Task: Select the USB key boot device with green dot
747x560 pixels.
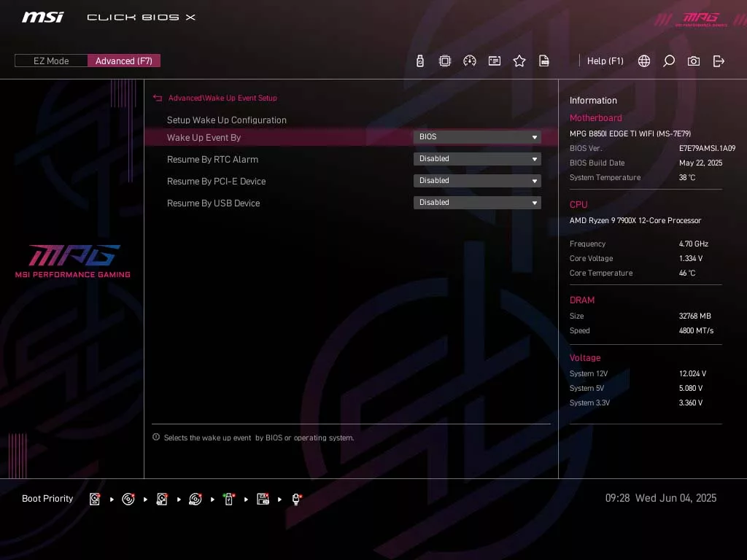Action: coord(229,499)
